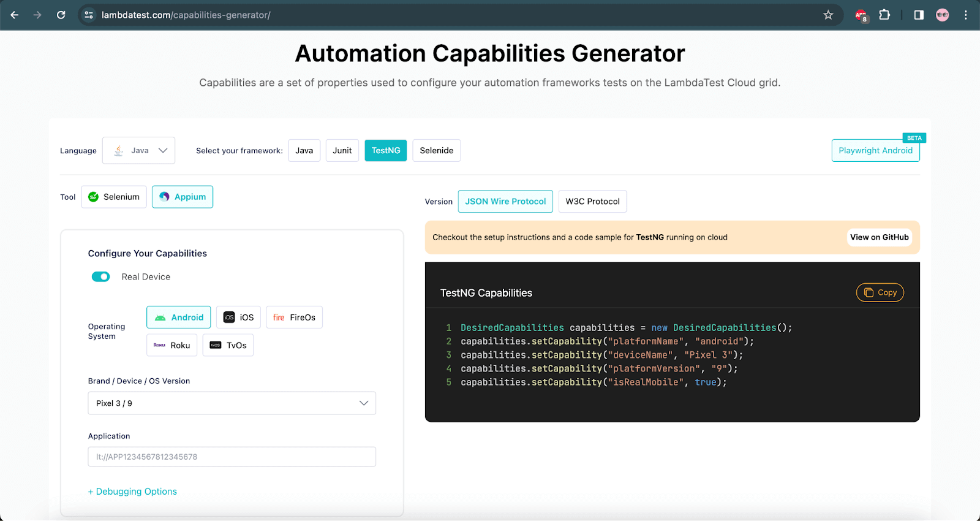This screenshot has height=521, width=980.
Task: View site information icon in the address bar
Action: (89, 15)
